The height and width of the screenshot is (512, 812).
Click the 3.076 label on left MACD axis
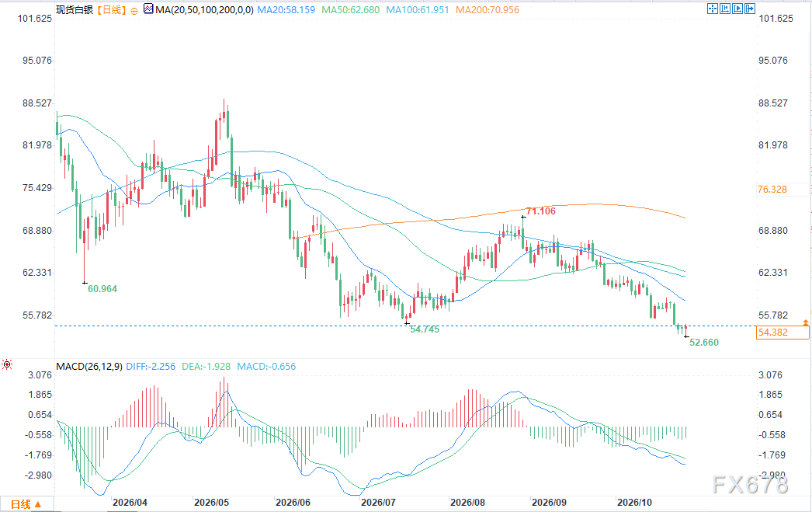pyautogui.click(x=40, y=375)
